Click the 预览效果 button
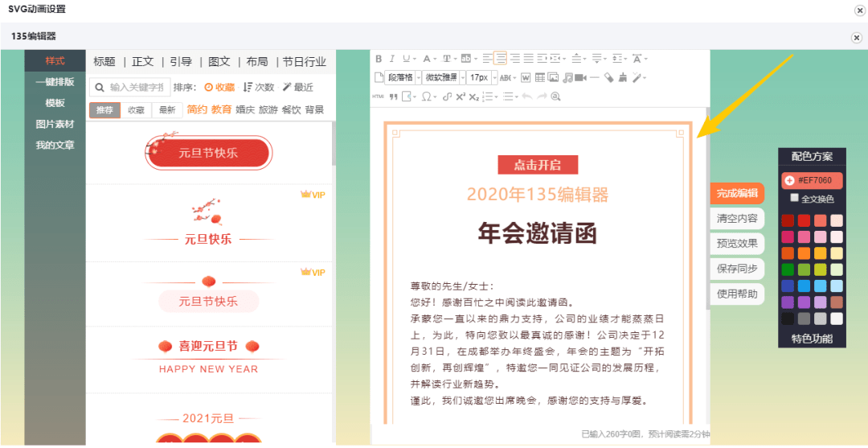Viewport: 868px width, 448px height. point(737,244)
